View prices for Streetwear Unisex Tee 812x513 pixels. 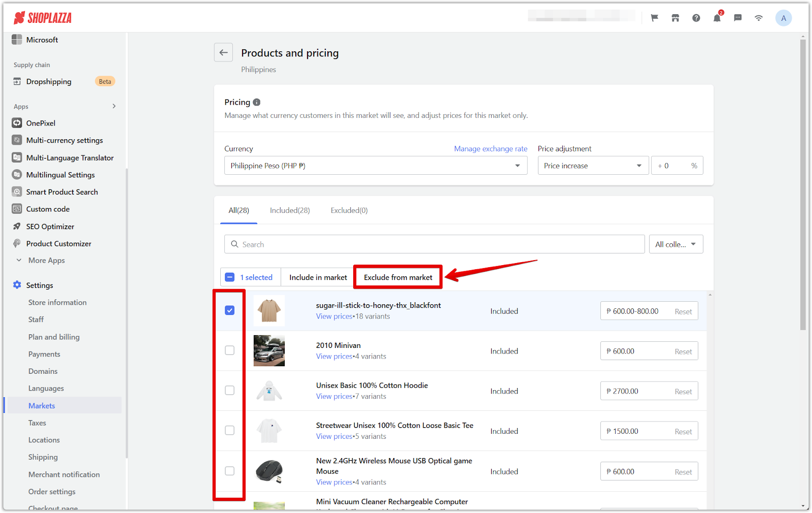coord(334,436)
